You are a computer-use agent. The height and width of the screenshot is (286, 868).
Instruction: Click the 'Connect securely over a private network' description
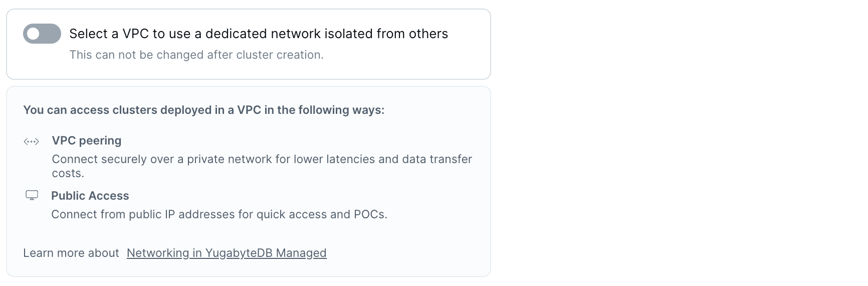(262, 159)
